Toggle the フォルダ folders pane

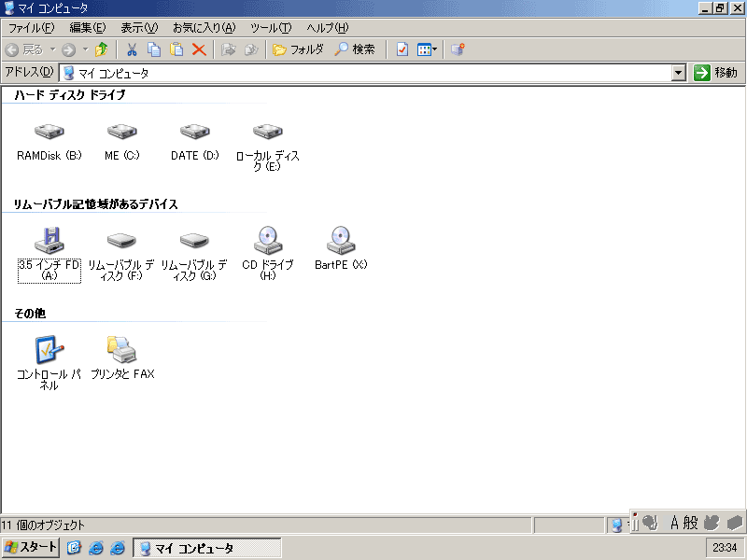pos(298,49)
